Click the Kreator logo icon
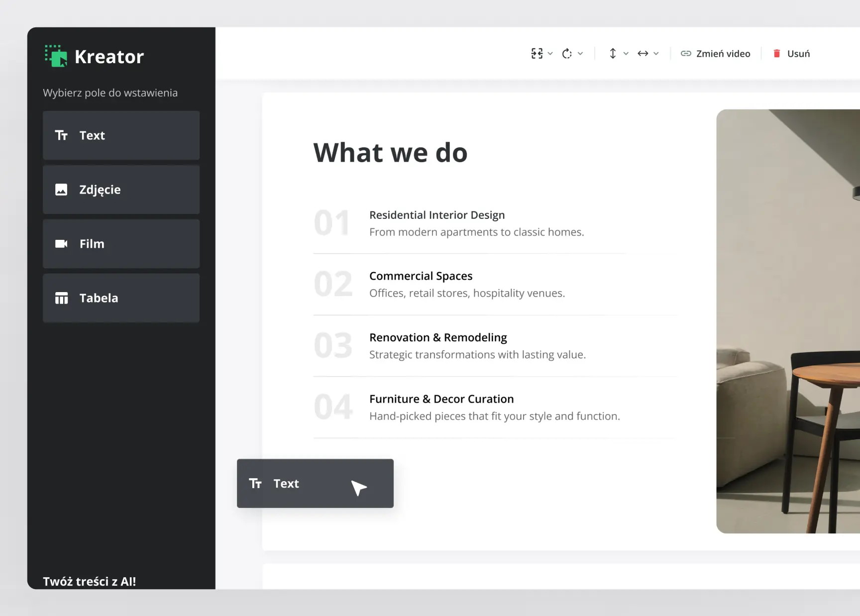 tap(56, 56)
